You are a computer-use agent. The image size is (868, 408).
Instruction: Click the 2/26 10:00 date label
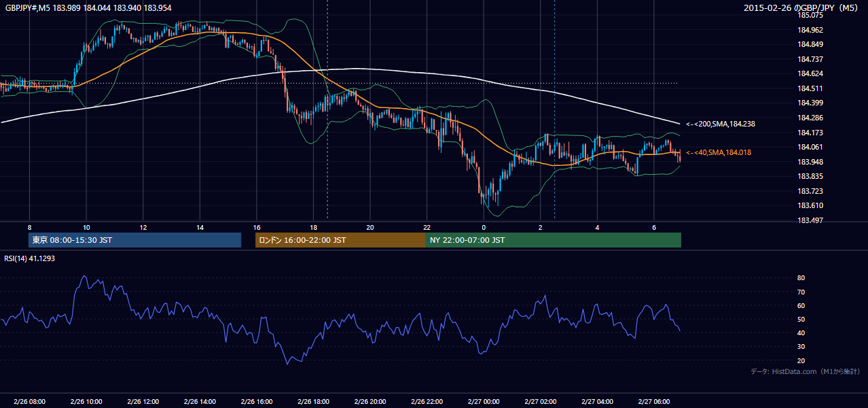coord(86,402)
